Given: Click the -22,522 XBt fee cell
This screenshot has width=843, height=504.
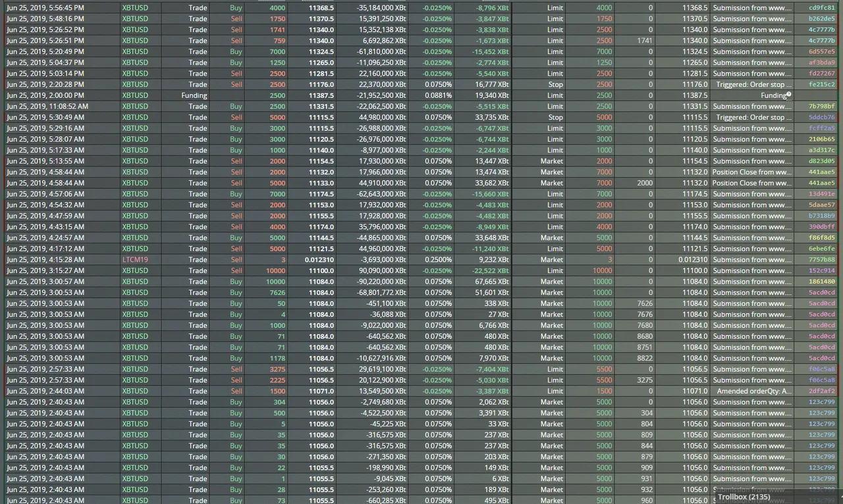Looking at the screenshot, I should [x=491, y=270].
